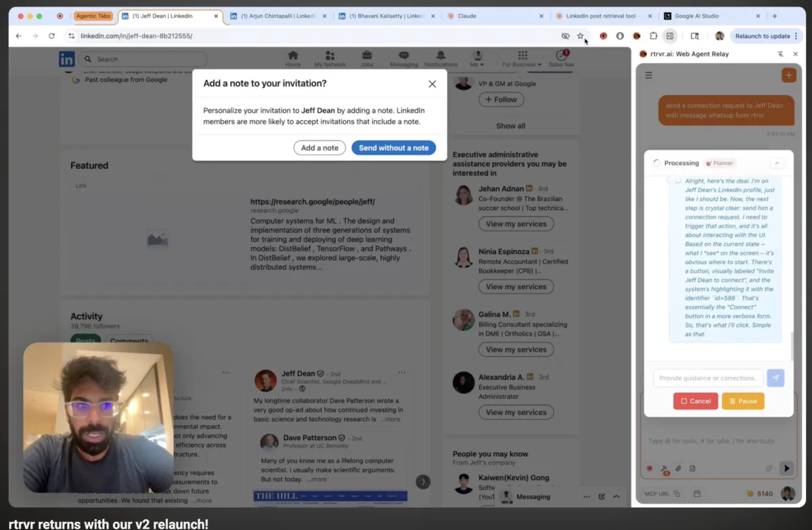Open LinkedIn Home icon
The height and width of the screenshot is (530, 812).
tap(293, 59)
